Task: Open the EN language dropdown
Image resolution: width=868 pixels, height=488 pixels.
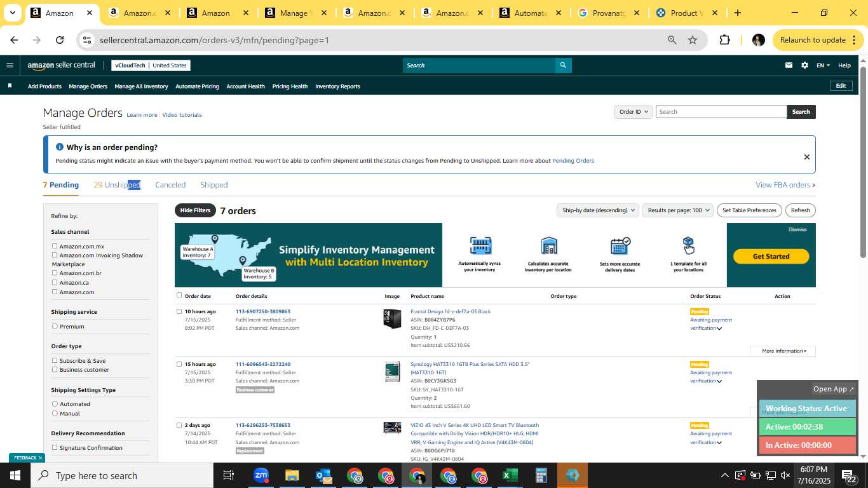Action: 823,65
